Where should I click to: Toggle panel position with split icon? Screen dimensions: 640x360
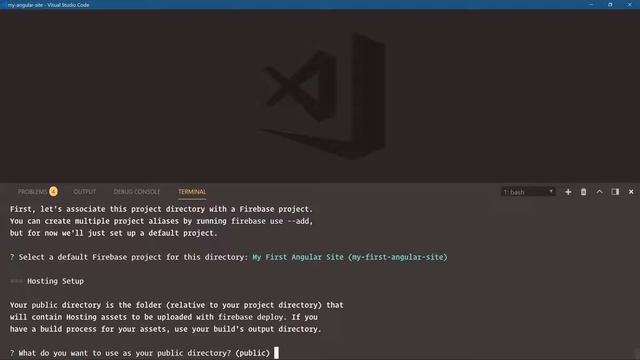click(615, 192)
